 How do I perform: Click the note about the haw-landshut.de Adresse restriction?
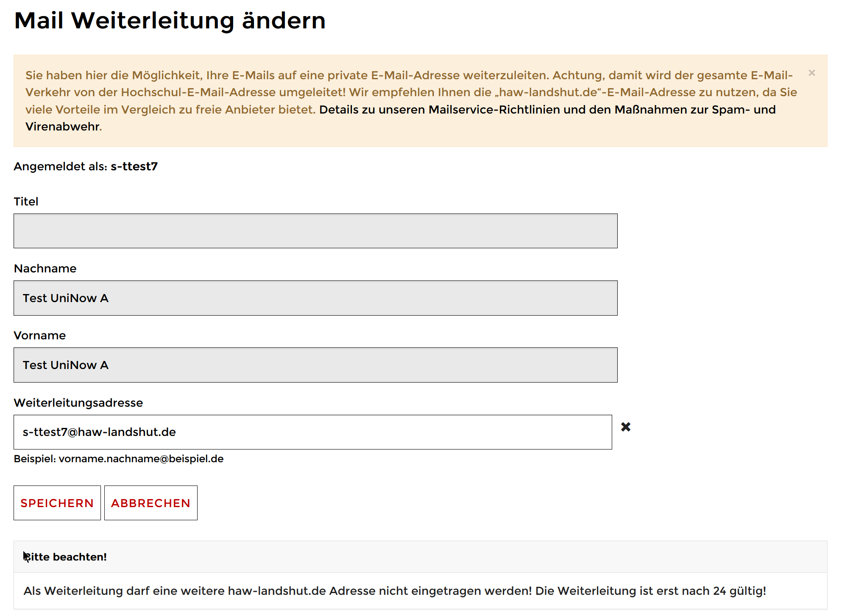point(394,591)
